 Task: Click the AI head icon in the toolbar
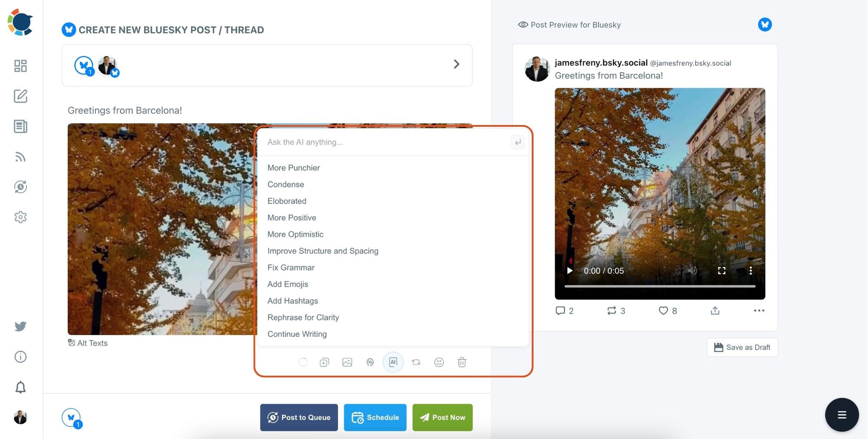370,362
